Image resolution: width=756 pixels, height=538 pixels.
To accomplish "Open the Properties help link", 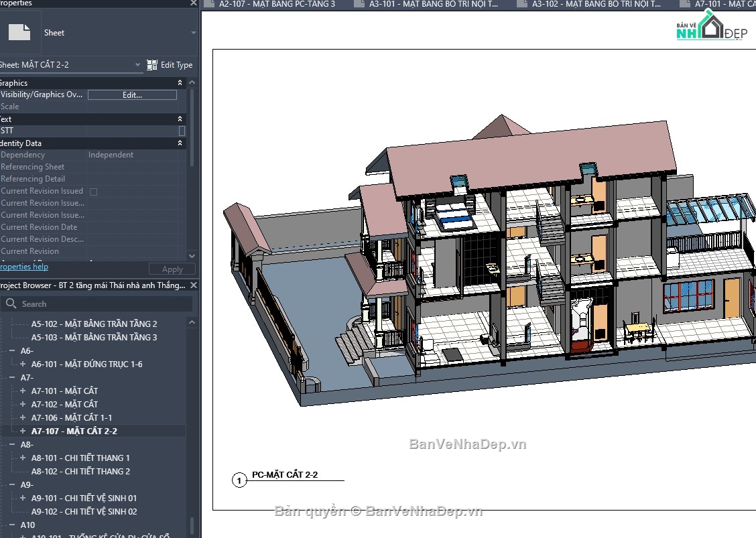I will click(23, 267).
